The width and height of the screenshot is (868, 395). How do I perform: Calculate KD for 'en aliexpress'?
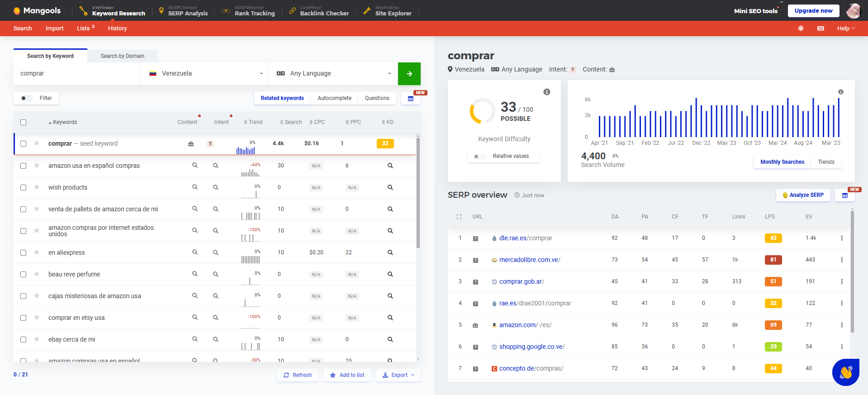[x=390, y=252]
